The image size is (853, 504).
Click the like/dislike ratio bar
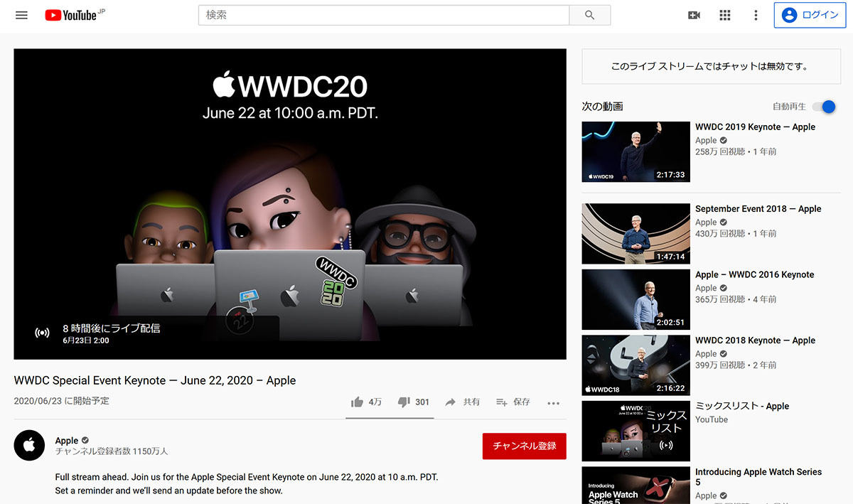coord(390,418)
